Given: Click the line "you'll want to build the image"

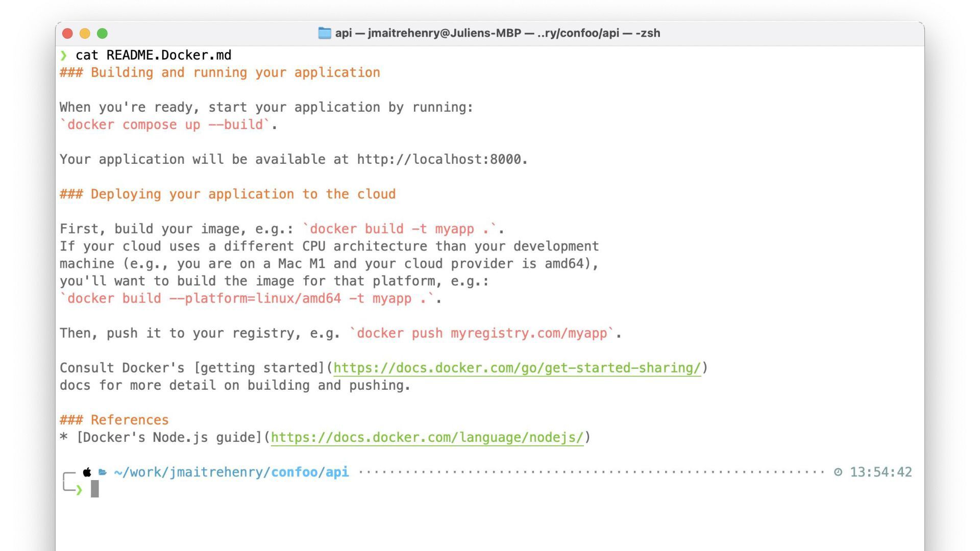Looking at the screenshot, I should [x=274, y=281].
